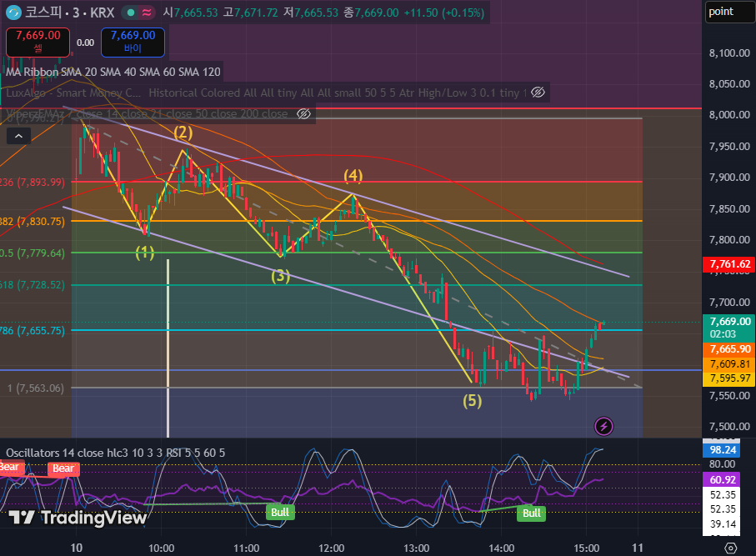Collapse the indicator legend with chevron

(x=19, y=136)
